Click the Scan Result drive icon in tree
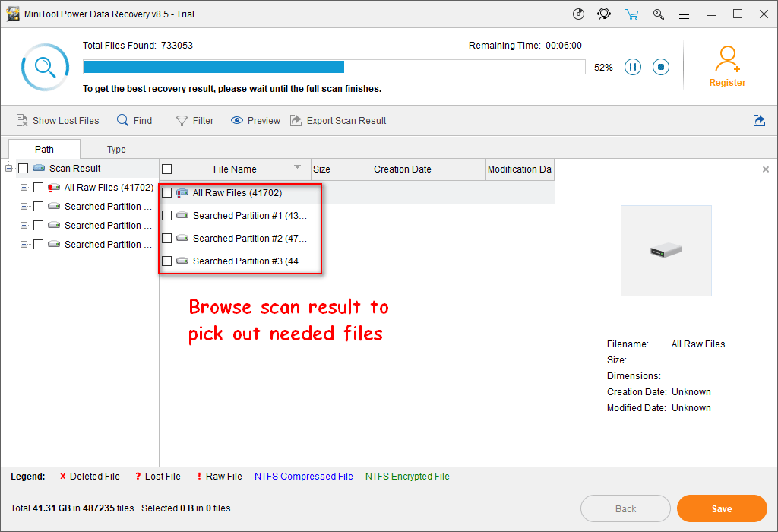The image size is (778, 532). tap(39, 168)
